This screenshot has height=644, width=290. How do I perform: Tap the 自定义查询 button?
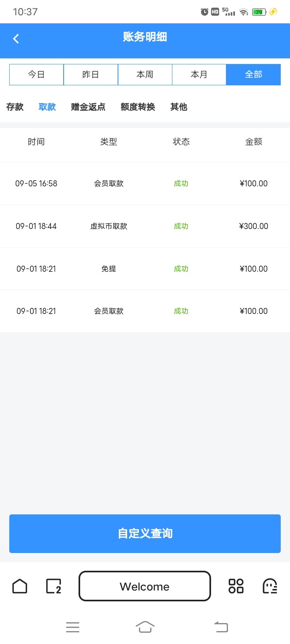coord(145,533)
